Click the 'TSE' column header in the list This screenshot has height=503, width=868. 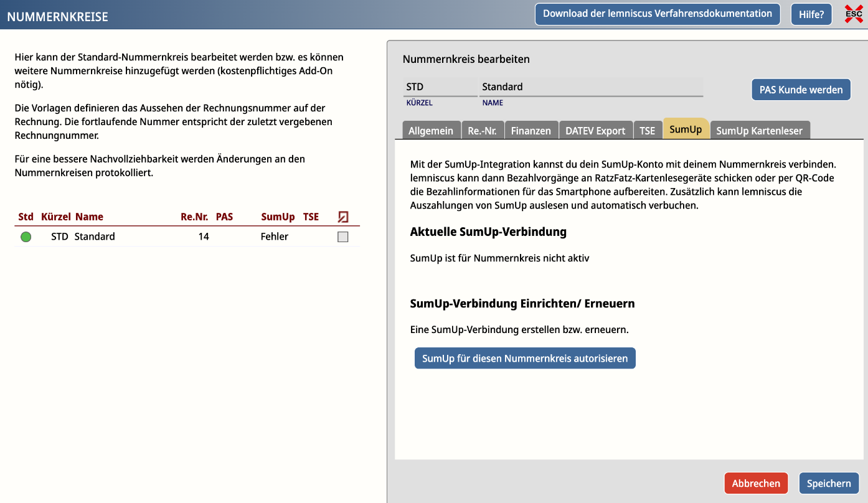tap(311, 217)
